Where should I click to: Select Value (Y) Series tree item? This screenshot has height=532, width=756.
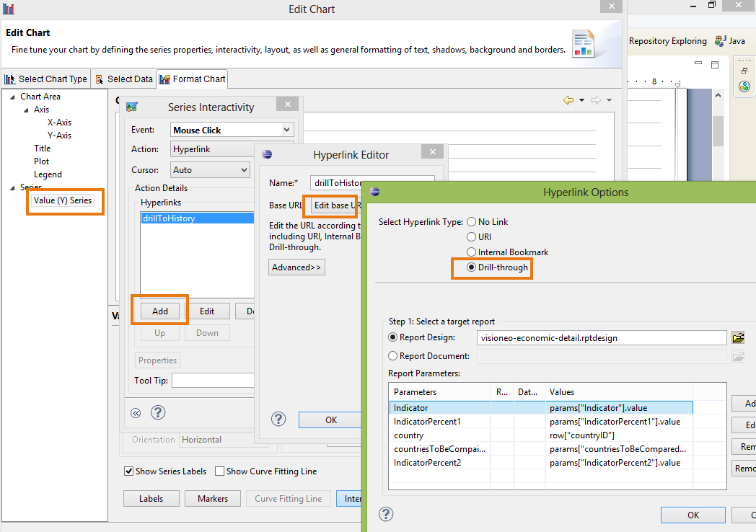pos(63,200)
